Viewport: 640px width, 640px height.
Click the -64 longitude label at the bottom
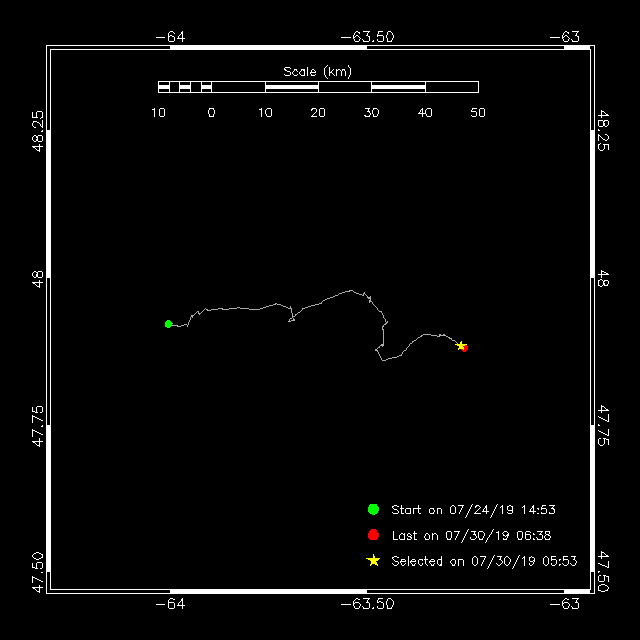pos(170,604)
